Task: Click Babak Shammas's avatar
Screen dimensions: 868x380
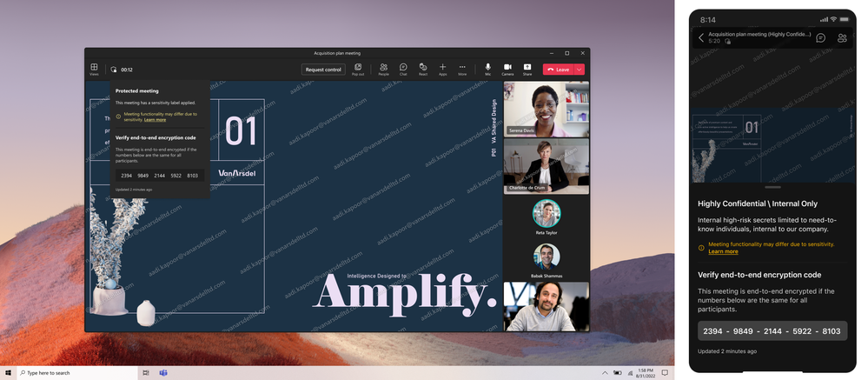Action: 547,257
